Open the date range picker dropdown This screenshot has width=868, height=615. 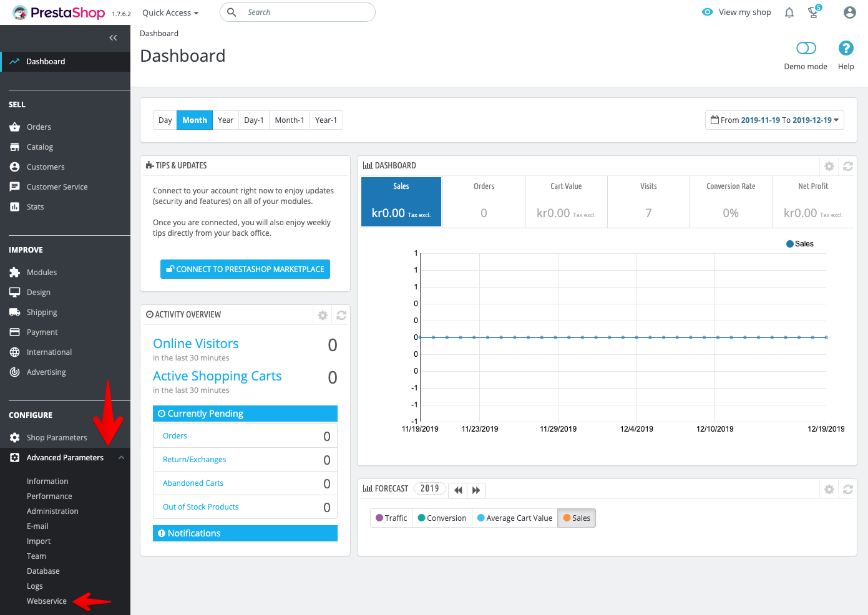click(x=774, y=120)
